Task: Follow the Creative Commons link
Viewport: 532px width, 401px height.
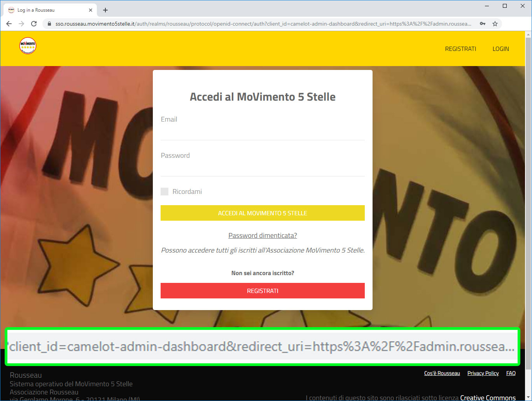Action: point(488,398)
